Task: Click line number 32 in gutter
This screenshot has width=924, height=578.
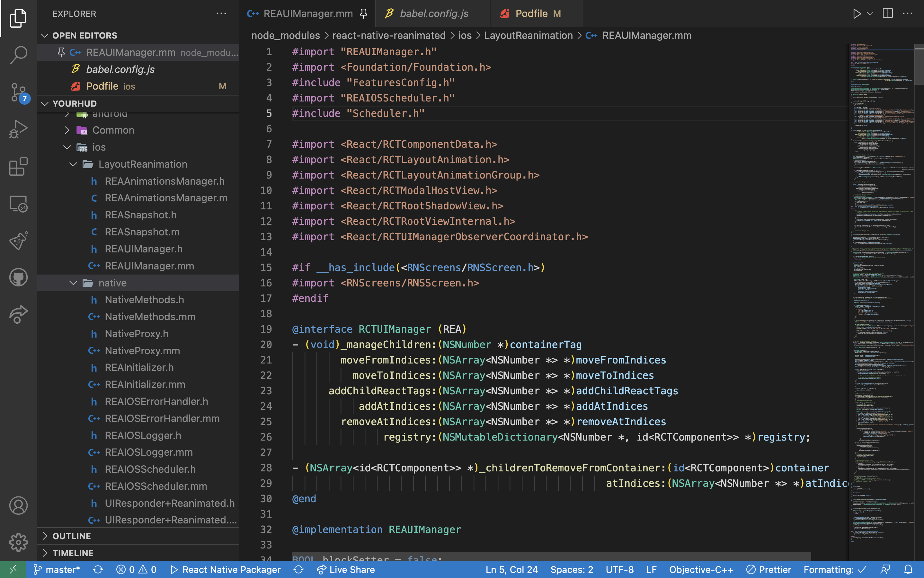Action: coord(266,530)
